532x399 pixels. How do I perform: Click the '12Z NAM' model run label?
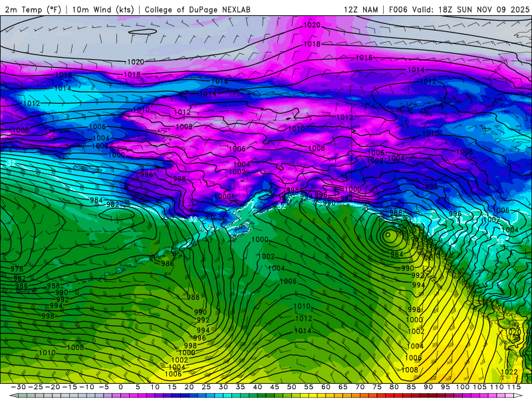click(x=361, y=9)
